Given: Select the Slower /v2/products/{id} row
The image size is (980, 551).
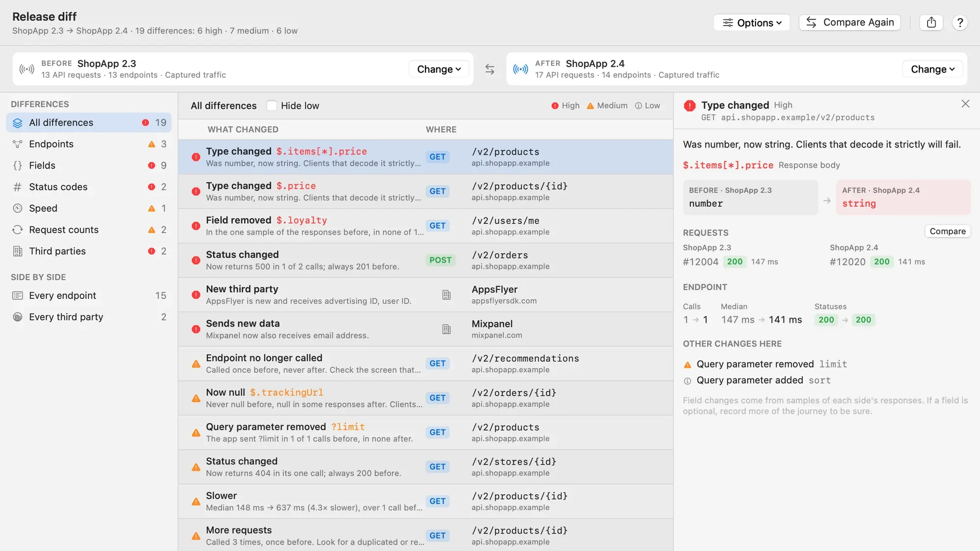Looking at the screenshot, I should point(425,501).
